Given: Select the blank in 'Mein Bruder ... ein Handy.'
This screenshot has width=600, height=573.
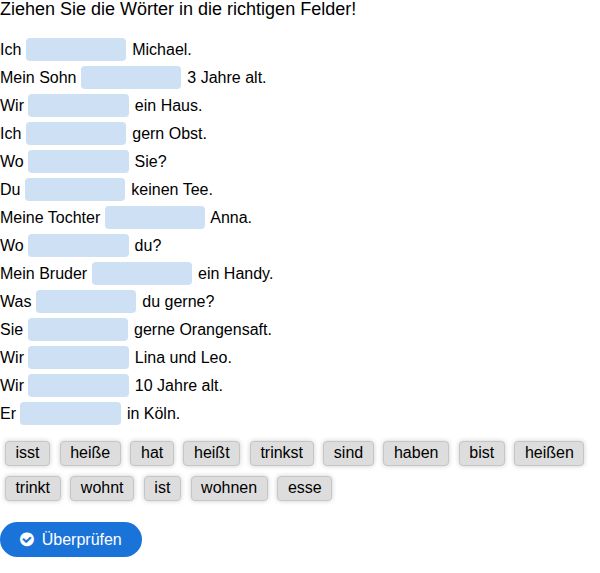Looking at the screenshot, I should (x=142, y=274).
